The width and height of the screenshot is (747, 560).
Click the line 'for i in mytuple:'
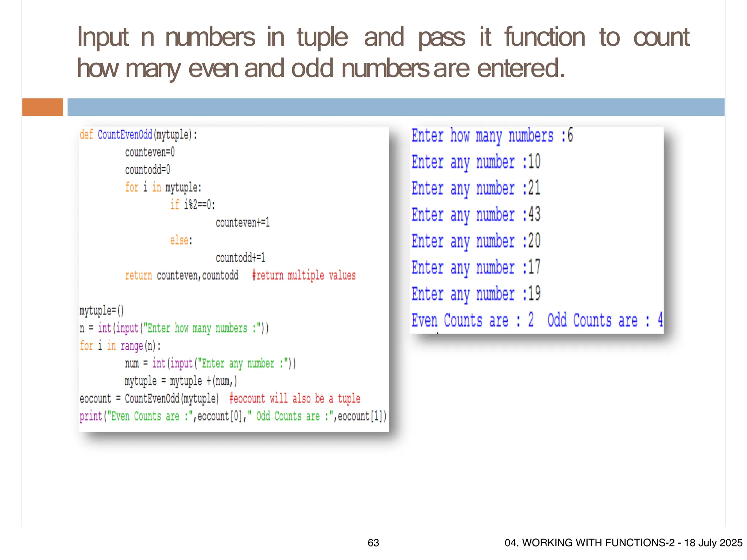163,187
